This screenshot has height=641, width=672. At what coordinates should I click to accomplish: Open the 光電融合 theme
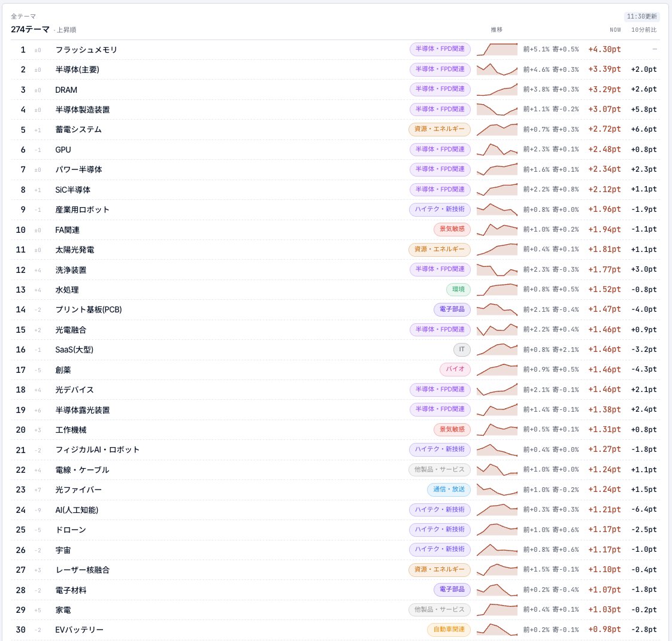coord(71,330)
